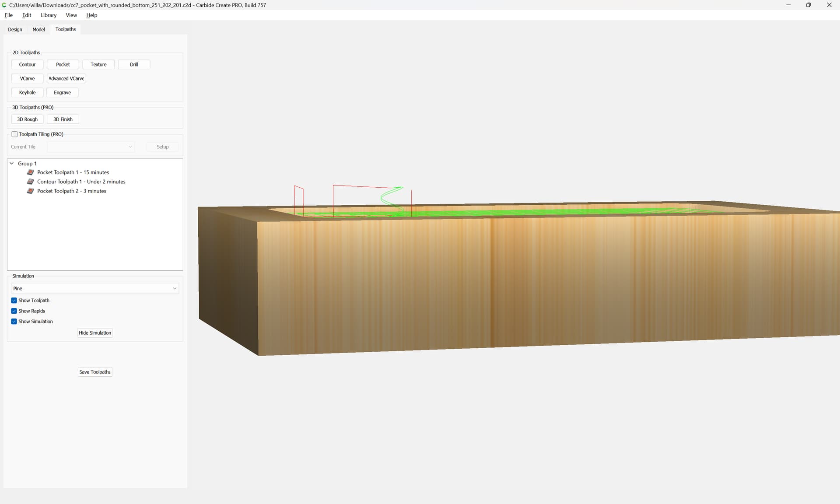Enable Toolpath Tiling (PRO) checkbox
This screenshot has height=504, width=840.
point(14,134)
